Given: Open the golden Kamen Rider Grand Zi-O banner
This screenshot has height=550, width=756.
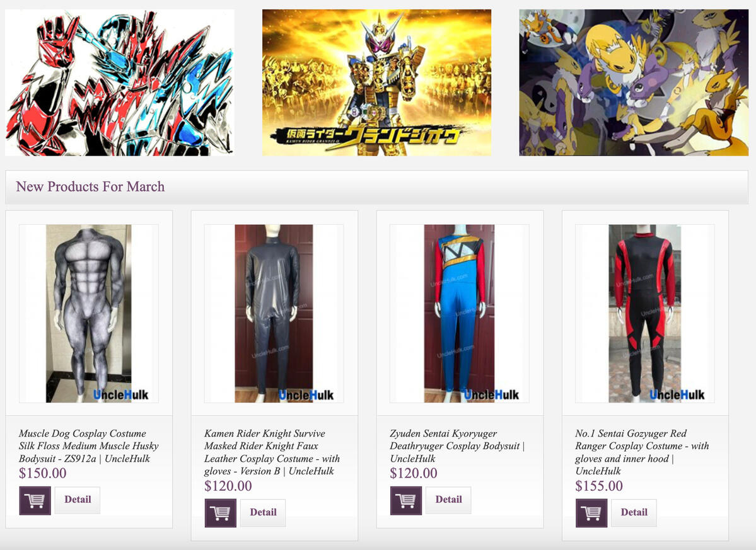Looking at the screenshot, I should 376,83.
